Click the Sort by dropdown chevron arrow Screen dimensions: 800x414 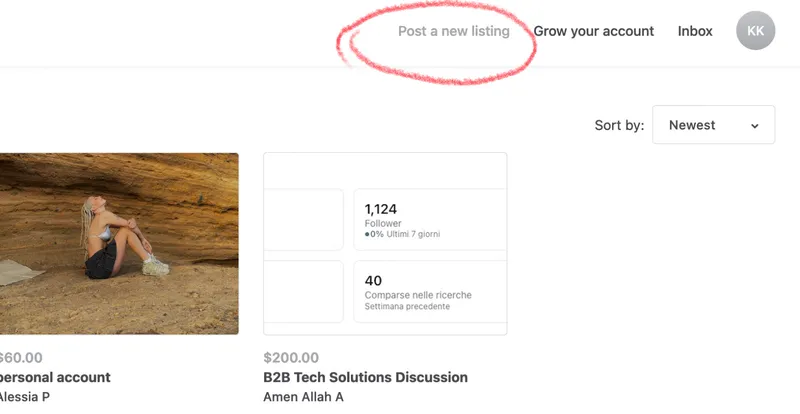pos(754,126)
